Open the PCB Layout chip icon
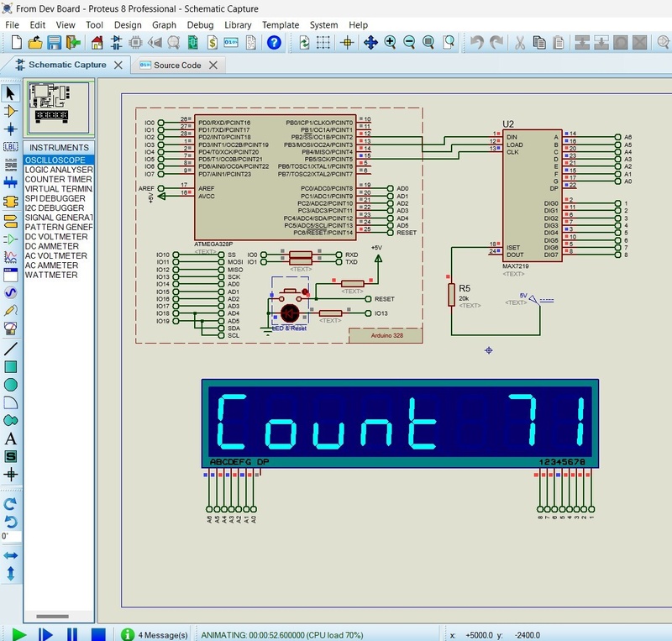This screenshot has width=672, height=641. coord(135,43)
